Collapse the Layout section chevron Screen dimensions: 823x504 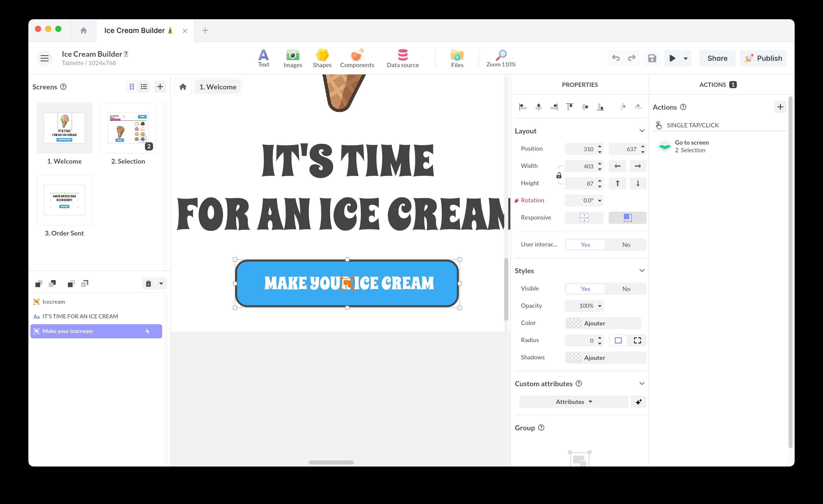[x=642, y=131]
